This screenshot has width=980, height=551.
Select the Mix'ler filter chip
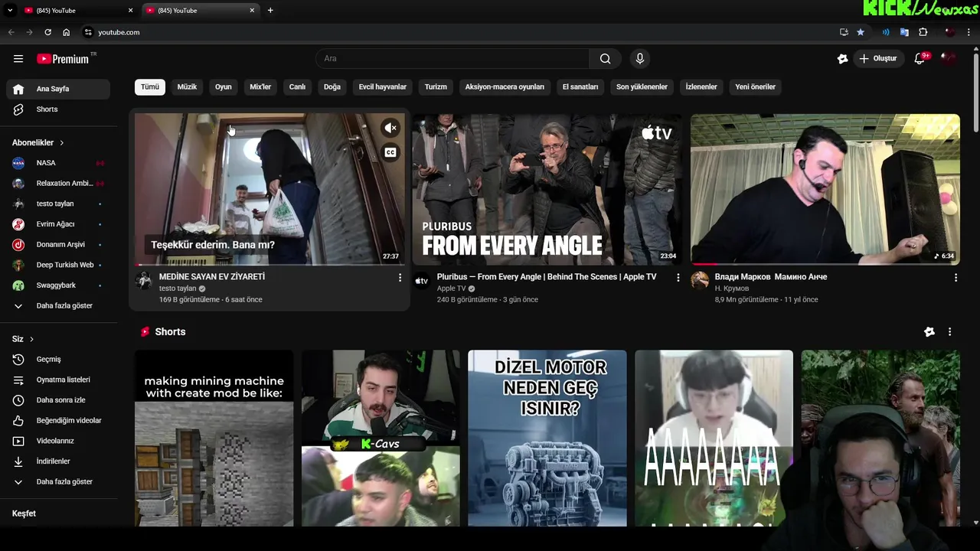(x=260, y=87)
